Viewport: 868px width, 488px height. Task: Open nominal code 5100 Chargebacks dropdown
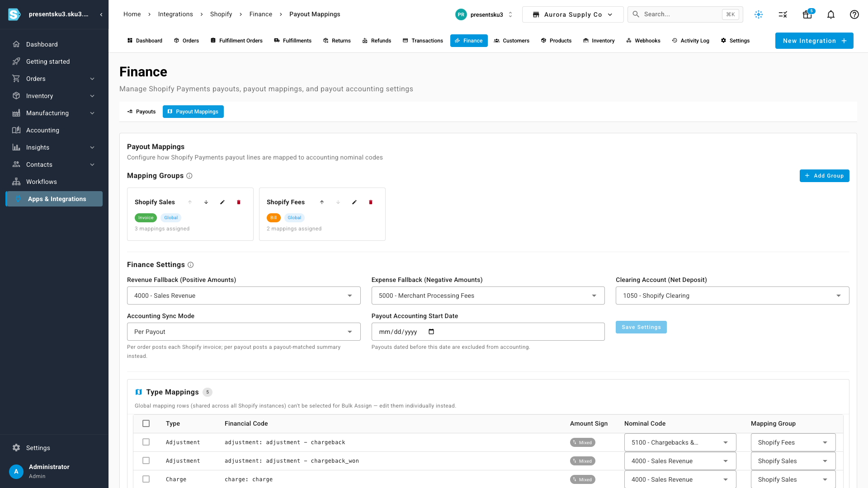point(680,442)
